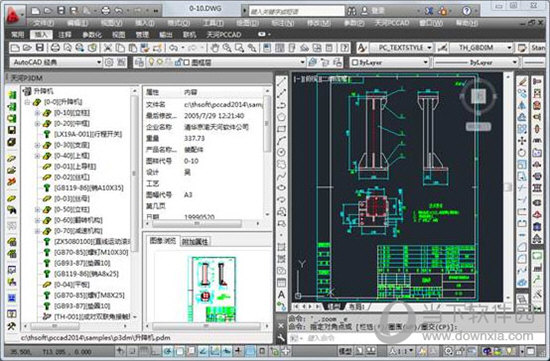Screen dimensions: 550x361
Task: Click the hammer tools icon at P3DM sidebar bottom
Action: tap(12, 326)
